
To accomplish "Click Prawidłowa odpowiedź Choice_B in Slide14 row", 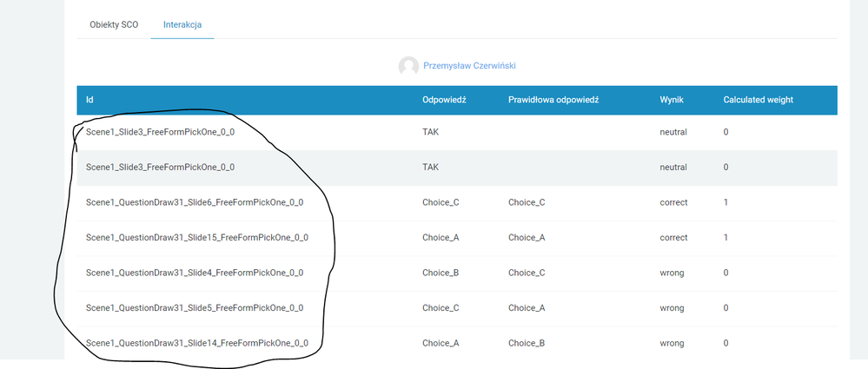I will [527, 343].
